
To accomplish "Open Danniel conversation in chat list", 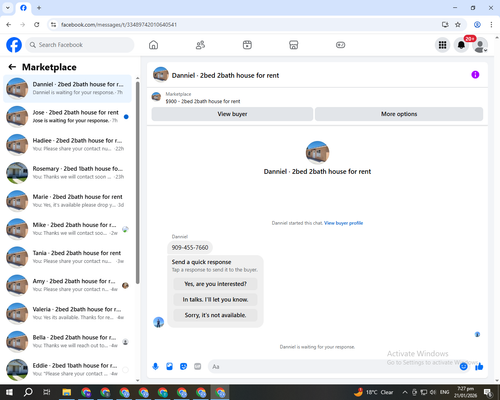I will (67, 88).
